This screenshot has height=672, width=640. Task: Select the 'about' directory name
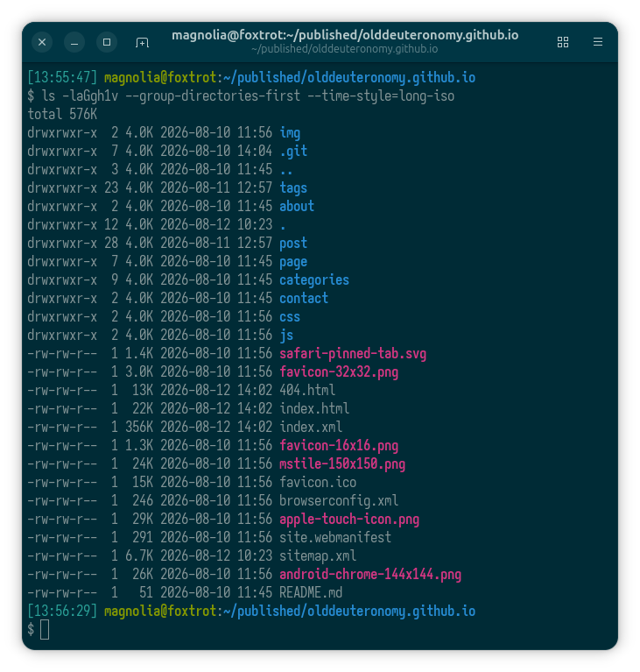pyautogui.click(x=297, y=206)
